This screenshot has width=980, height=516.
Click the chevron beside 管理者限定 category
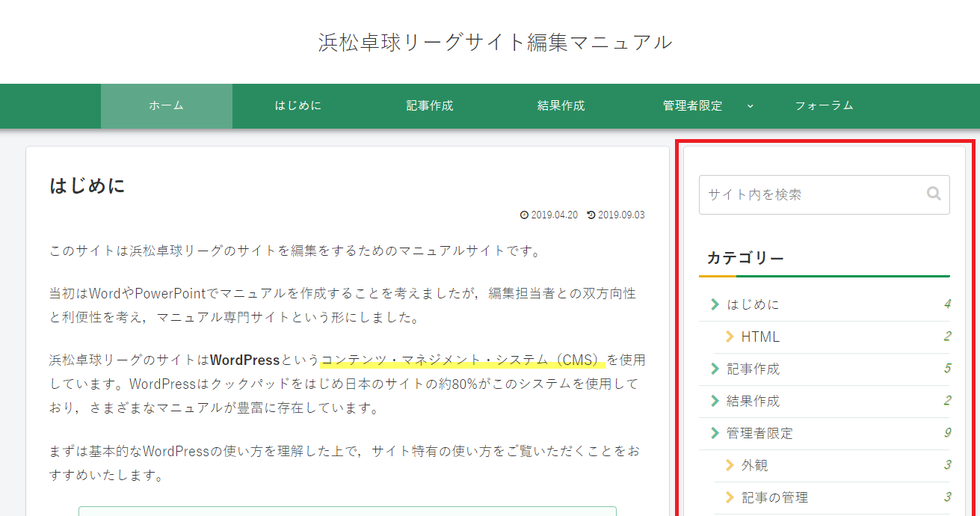tap(715, 433)
